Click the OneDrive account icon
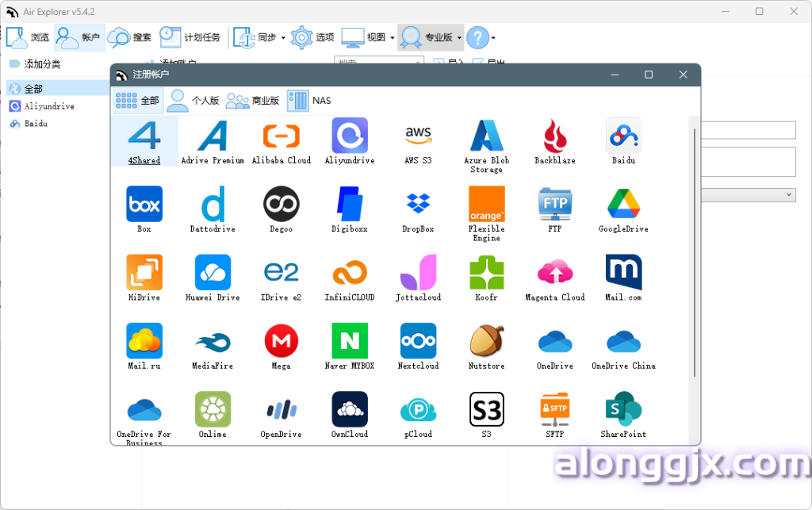The width and height of the screenshot is (812, 510). (x=554, y=341)
